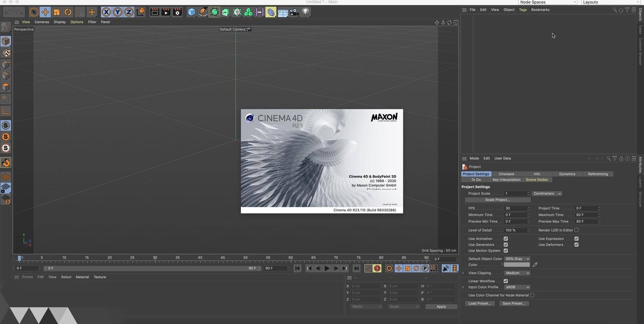Open the Edit Render Settings icon

pyautogui.click(x=177, y=12)
